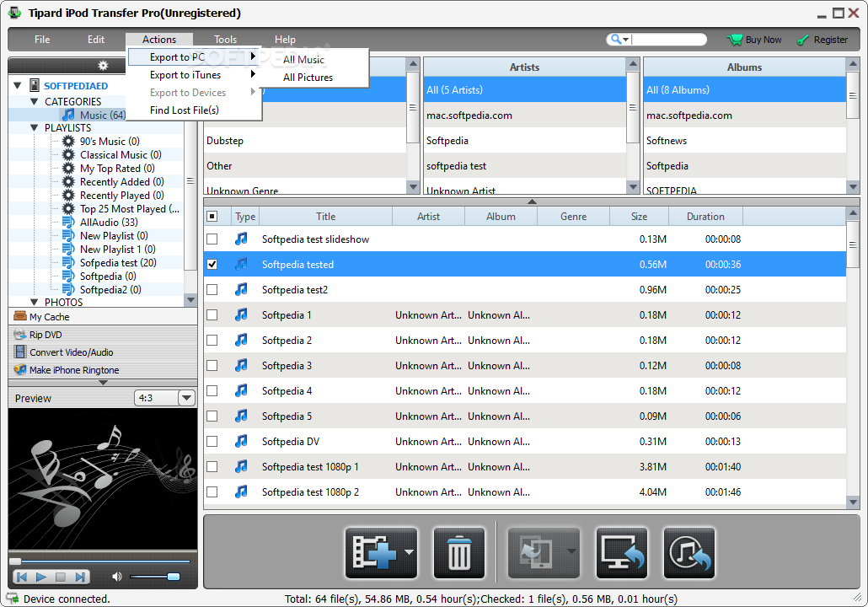The width and height of the screenshot is (868, 607).
Task: Click the trash delete button
Action: tap(459, 552)
